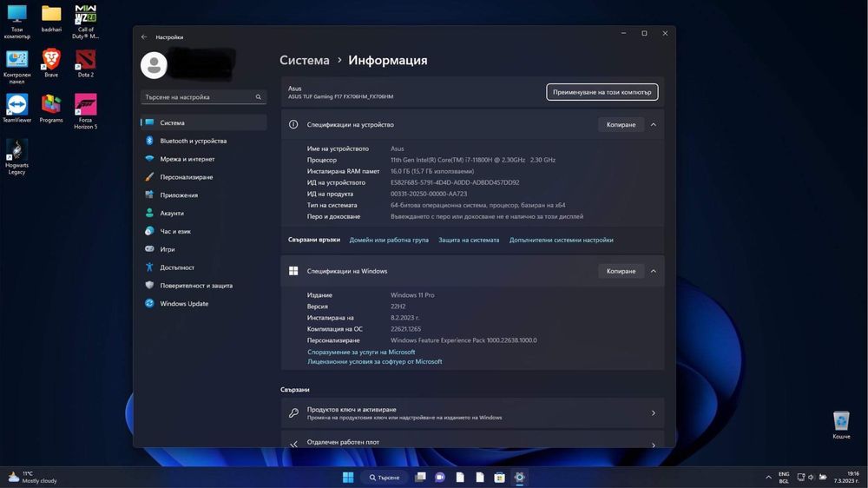This screenshot has width=868, height=488.
Task: Open Task View from taskbar
Action: [x=421, y=478]
